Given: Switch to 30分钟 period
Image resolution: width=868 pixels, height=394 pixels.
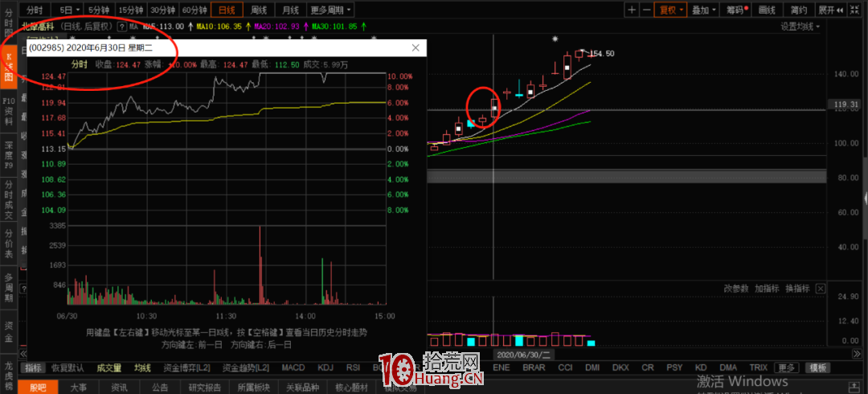Looking at the screenshot, I should (x=162, y=10).
